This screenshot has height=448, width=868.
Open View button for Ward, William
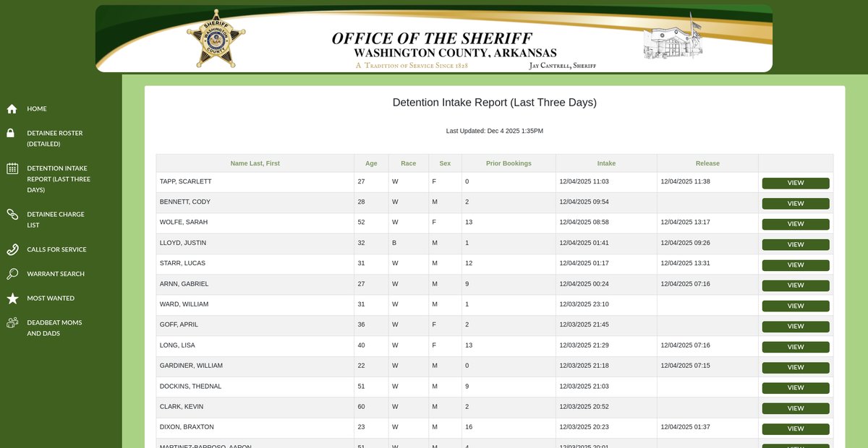click(x=795, y=306)
